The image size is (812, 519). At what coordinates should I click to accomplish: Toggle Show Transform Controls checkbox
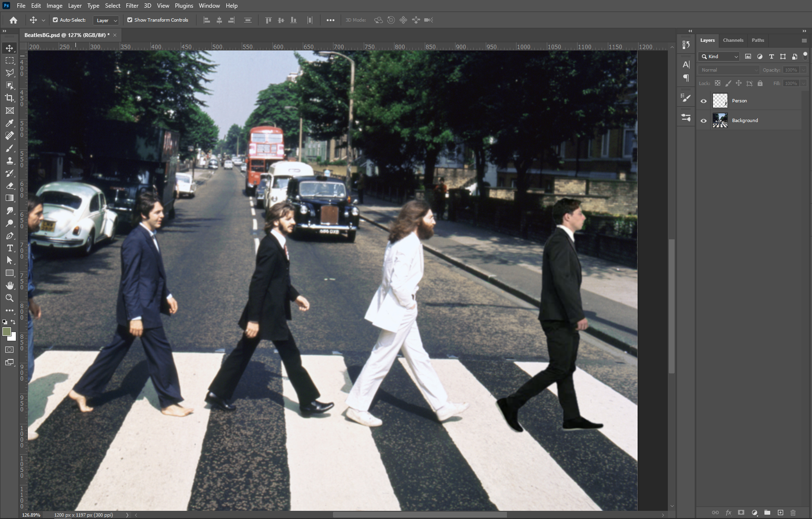pos(130,20)
